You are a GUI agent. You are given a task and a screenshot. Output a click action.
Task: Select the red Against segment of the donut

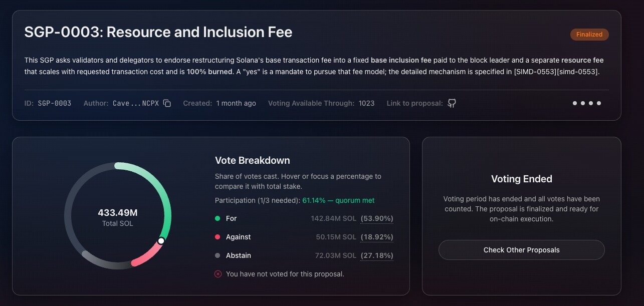148,254
